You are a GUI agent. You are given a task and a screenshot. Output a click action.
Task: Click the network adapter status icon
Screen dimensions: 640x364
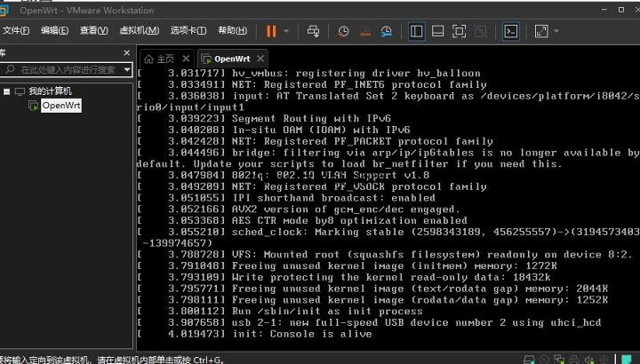[559, 360]
